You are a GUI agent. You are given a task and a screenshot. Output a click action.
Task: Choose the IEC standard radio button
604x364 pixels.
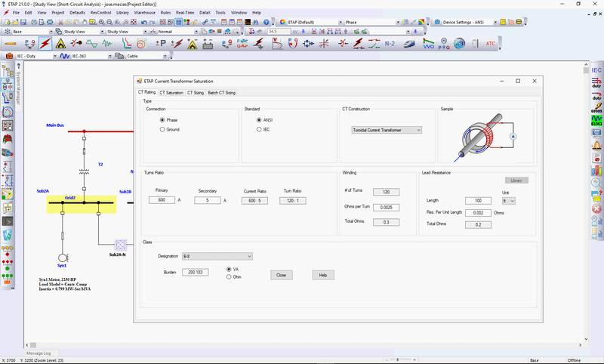260,130
